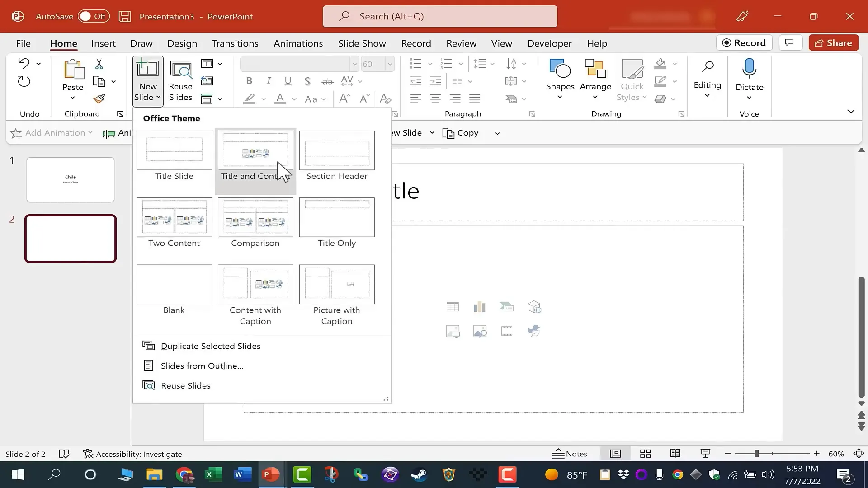Switch to Slide Sorter view
This screenshot has width=868, height=488.
646,454
